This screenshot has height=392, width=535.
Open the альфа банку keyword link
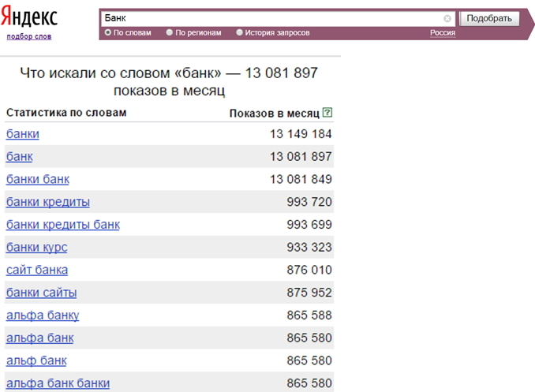(x=43, y=315)
